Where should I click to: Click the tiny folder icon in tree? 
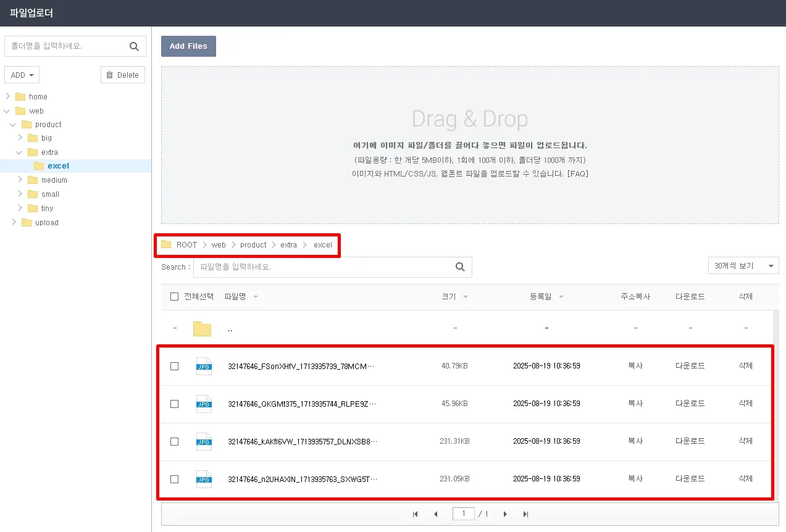[33, 209]
